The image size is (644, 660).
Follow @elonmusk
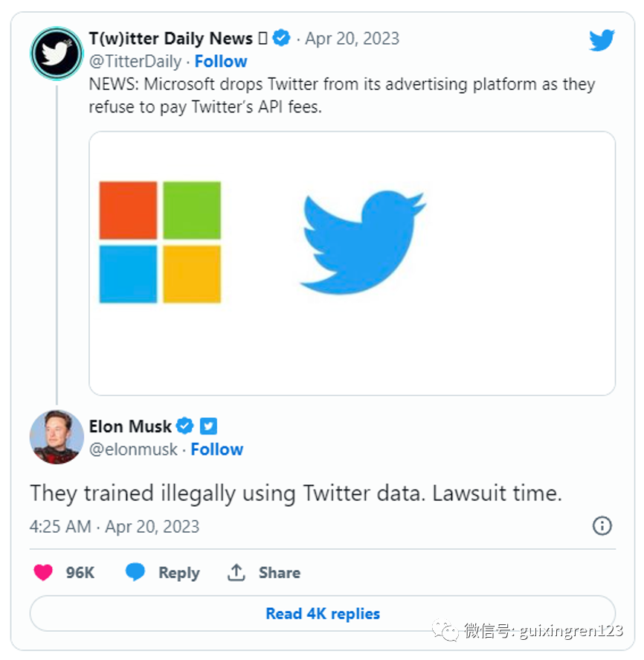coord(217,449)
